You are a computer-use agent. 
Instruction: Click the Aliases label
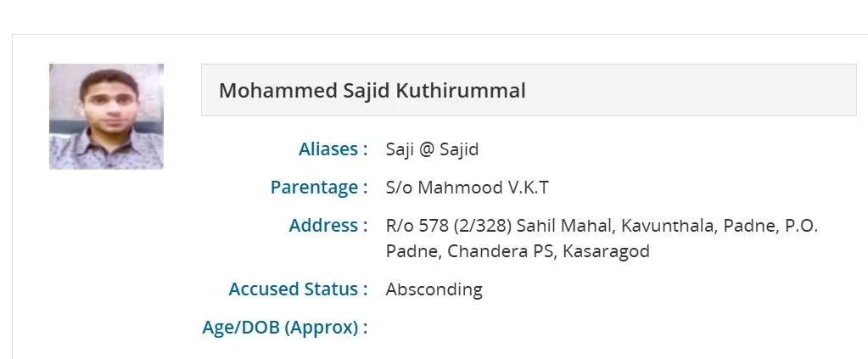[333, 149]
